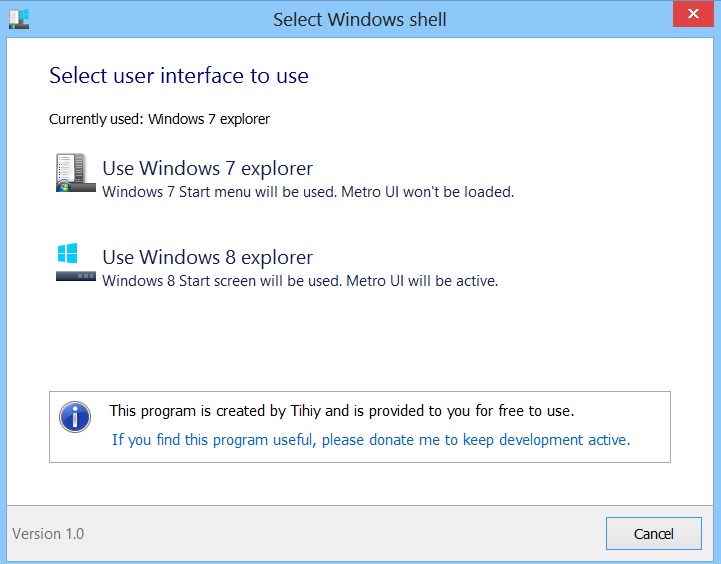The width and height of the screenshot is (721, 564).
Task: Open the donate to keep development active link
Action: coord(371,440)
